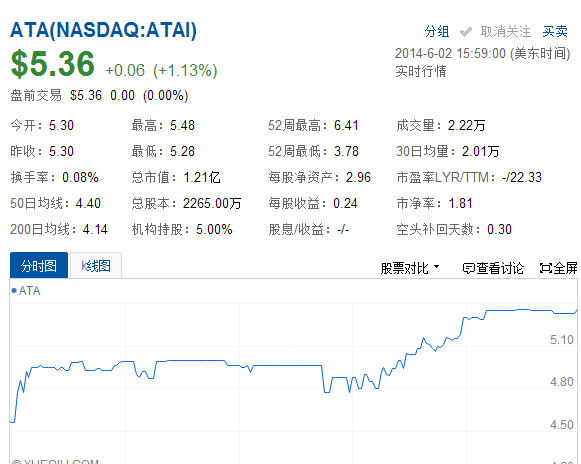
Task: Open the 买卖 trade link
Action: click(x=555, y=32)
